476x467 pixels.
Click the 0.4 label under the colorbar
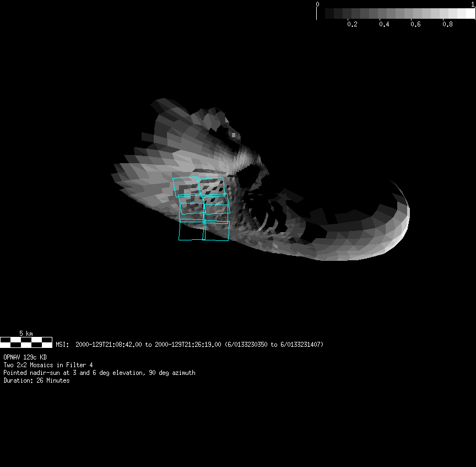[384, 24]
